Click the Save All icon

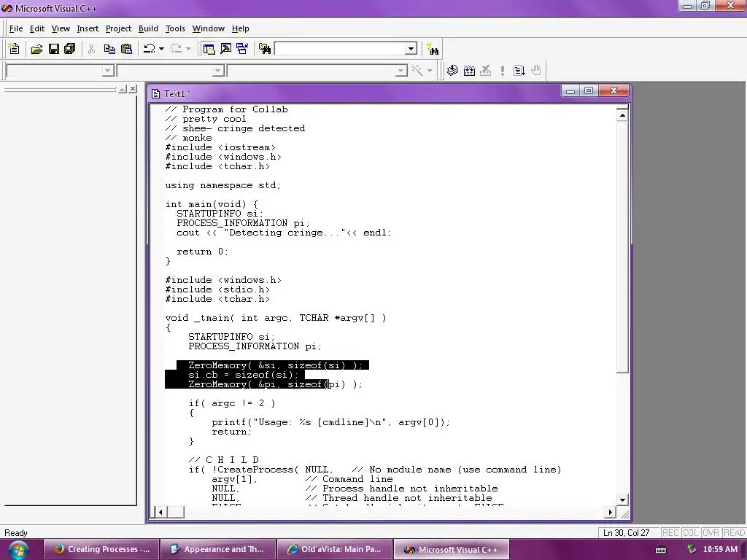(70, 49)
